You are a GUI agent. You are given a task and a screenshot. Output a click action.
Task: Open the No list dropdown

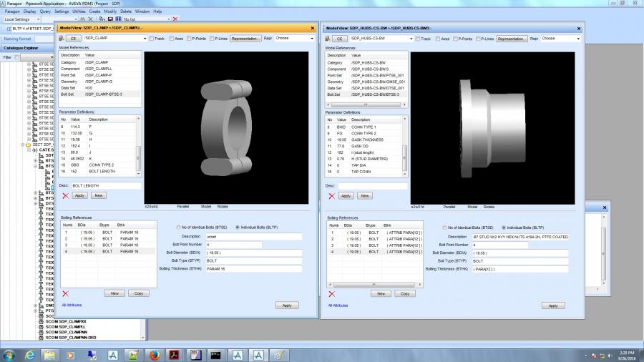(x=168, y=19)
